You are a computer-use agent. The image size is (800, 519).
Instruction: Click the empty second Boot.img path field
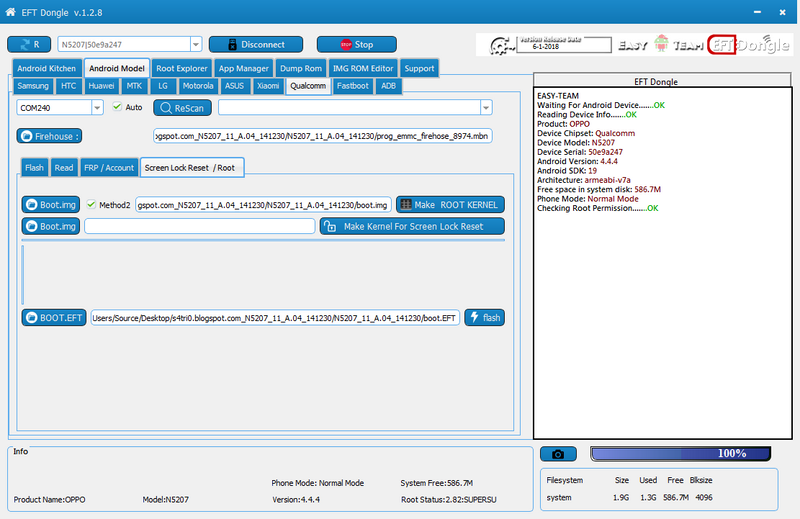click(x=199, y=226)
